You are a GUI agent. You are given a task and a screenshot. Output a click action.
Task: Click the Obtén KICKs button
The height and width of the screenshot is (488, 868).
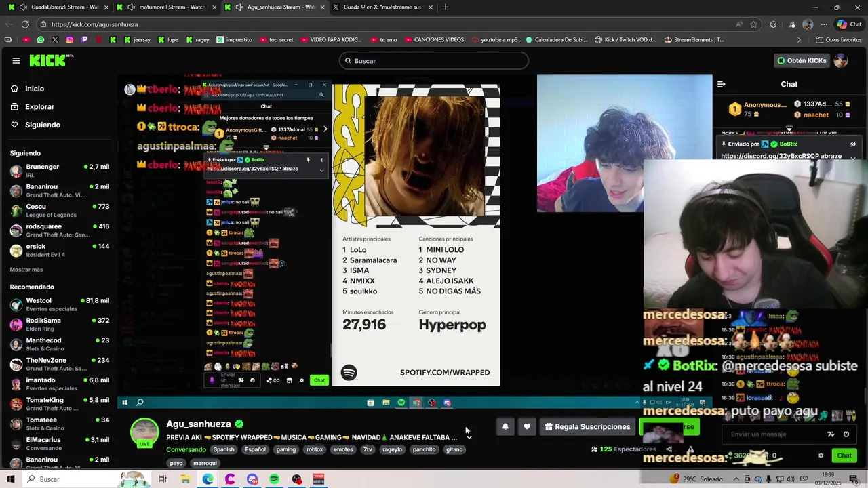tap(802, 60)
